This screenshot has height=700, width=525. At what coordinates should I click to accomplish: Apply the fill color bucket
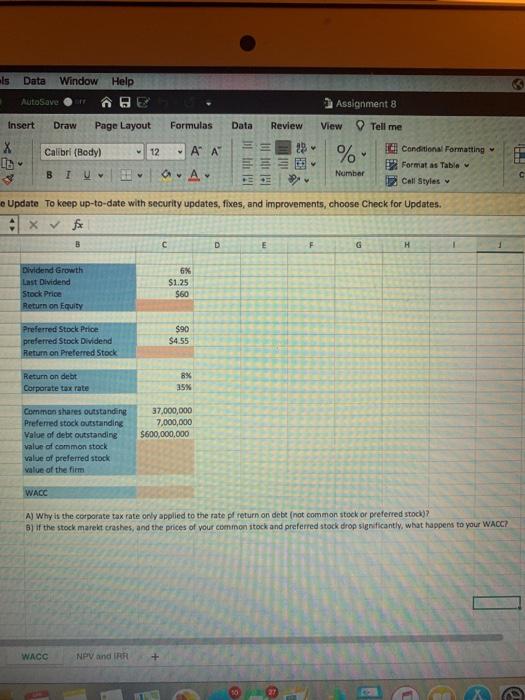pyautogui.click(x=166, y=175)
